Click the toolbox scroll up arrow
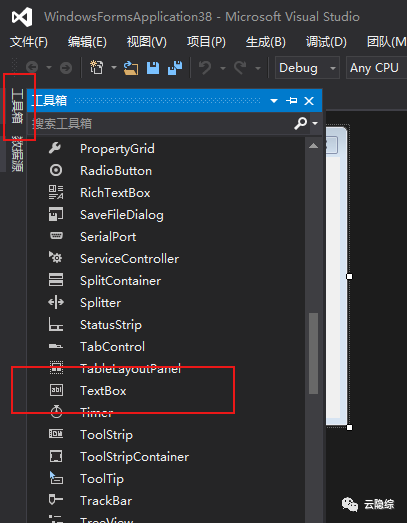The width and height of the screenshot is (407, 523). pyautogui.click(x=313, y=146)
